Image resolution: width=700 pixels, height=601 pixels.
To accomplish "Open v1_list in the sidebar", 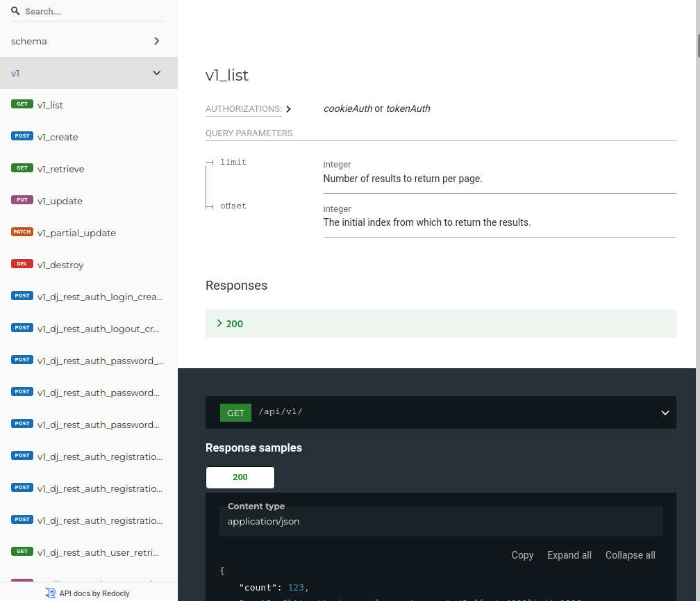I will tap(89, 105).
